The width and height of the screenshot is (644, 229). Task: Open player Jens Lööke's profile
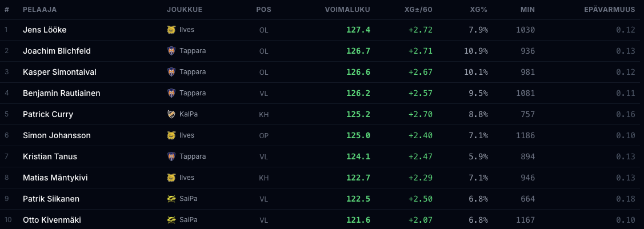45,30
